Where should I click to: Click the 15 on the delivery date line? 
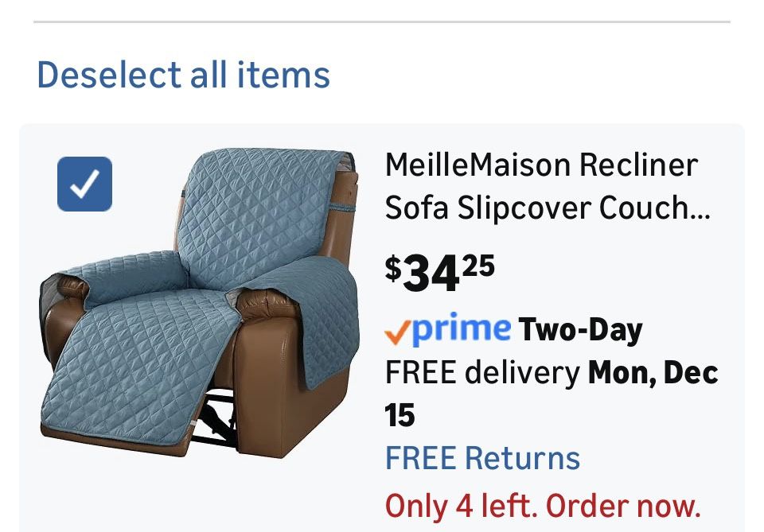click(x=400, y=415)
